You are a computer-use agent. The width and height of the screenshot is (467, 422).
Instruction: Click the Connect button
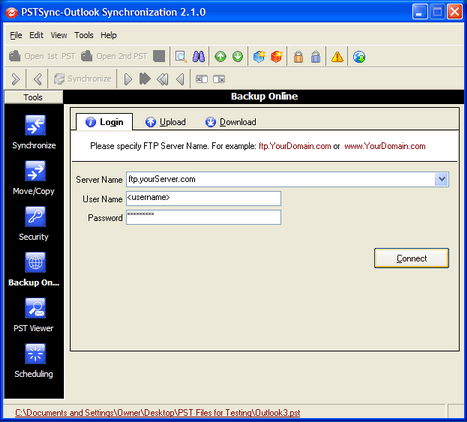(411, 258)
